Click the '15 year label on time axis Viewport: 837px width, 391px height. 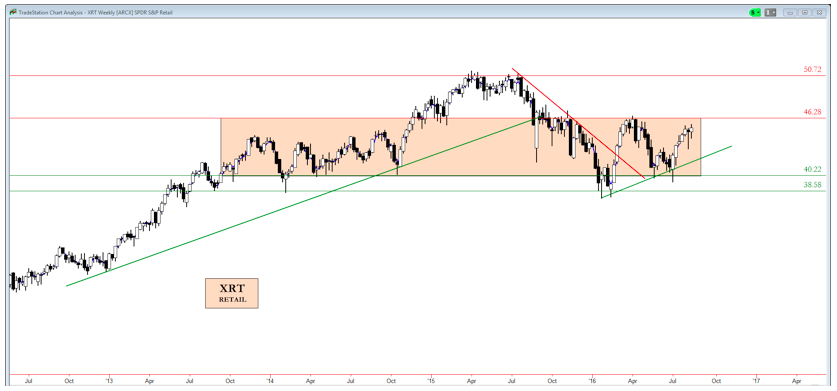coord(431,381)
